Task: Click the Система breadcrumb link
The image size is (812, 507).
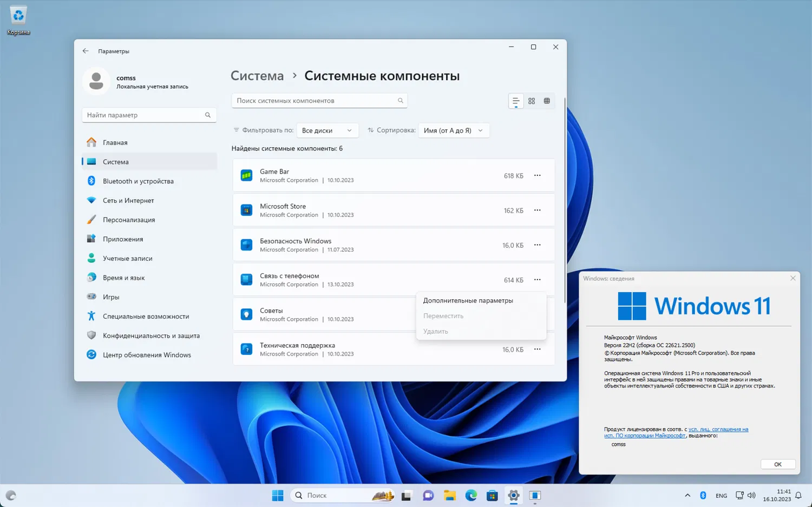Action: tap(257, 76)
